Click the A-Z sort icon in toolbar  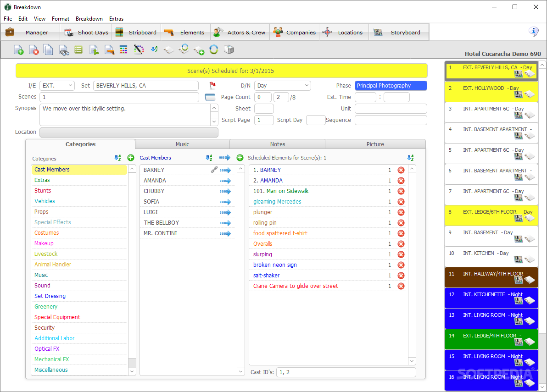click(x=154, y=49)
